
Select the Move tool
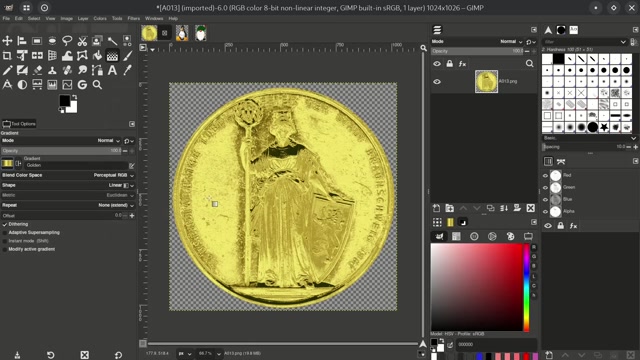[7, 41]
